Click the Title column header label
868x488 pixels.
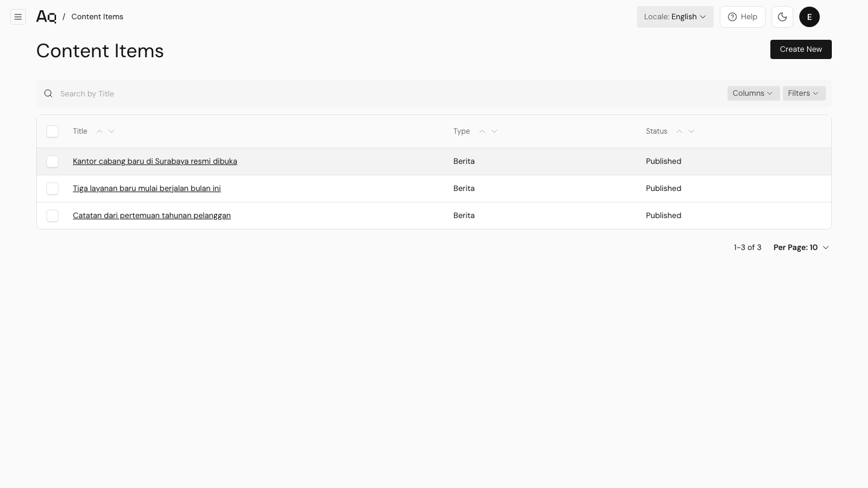tap(80, 131)
